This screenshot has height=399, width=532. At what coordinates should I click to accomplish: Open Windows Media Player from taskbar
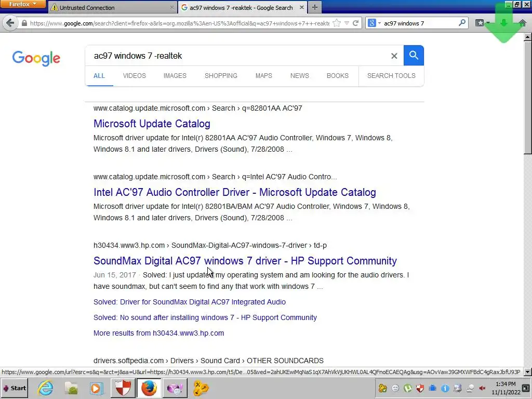96,388
